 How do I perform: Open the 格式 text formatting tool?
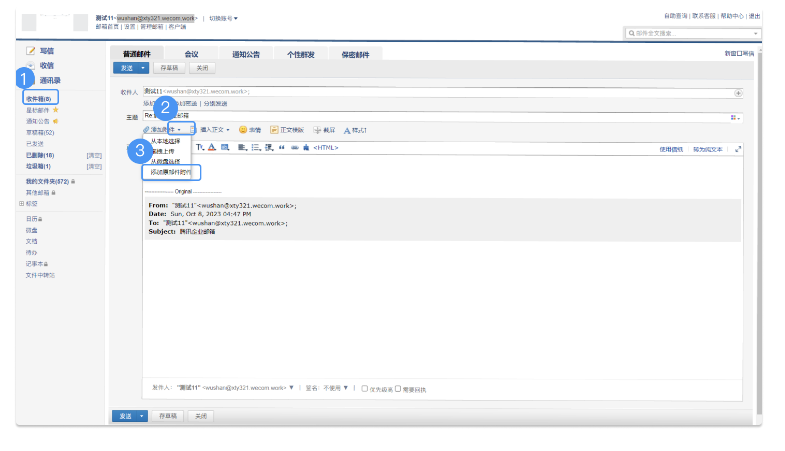tap(347, 130)
